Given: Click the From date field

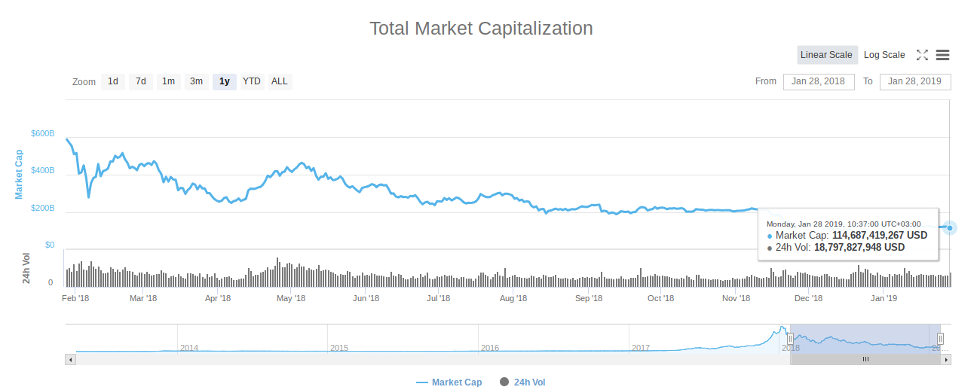Looking at the screenshot, I should (819, 81).
